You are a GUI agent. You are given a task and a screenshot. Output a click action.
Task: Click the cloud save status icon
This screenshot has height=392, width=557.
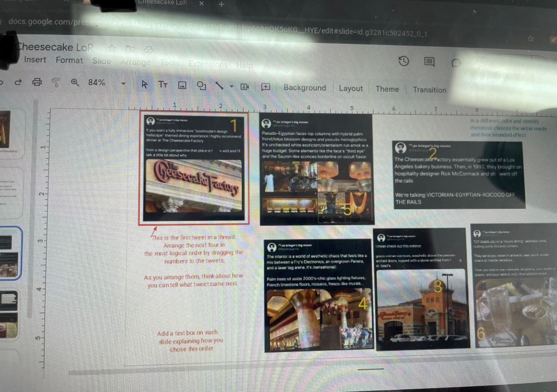pos(149,50)
